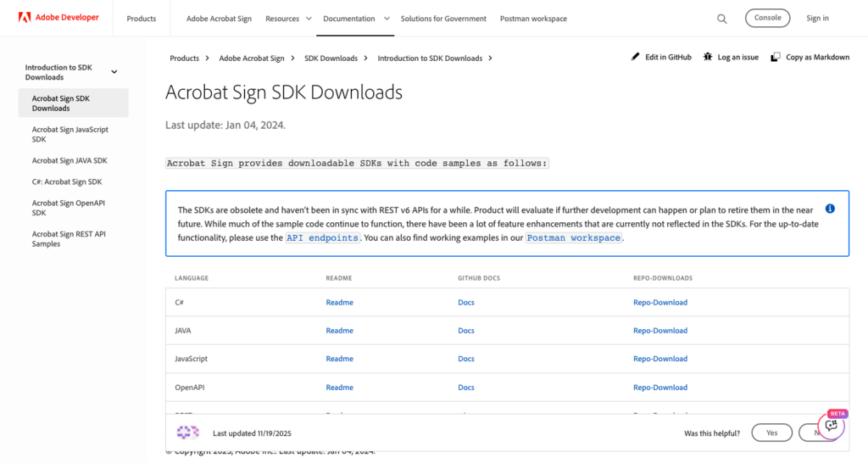Collapse the Introduction to SDK Downloads section
The image size is (868, 463).
pyautogui.click(x=114, y=72)
